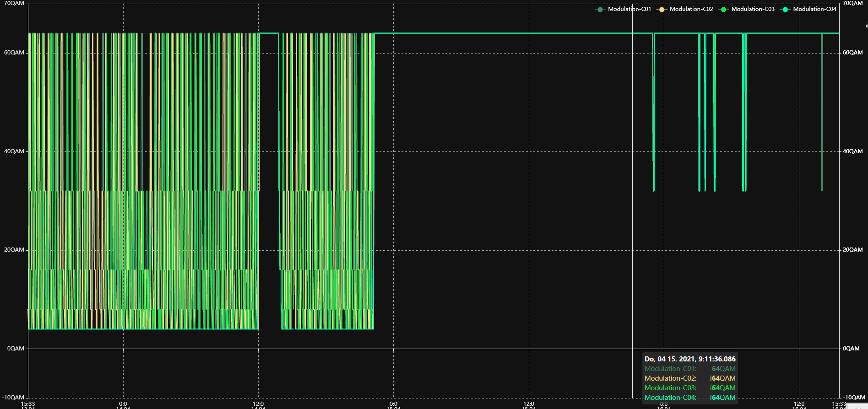Disable Modulation-C04 series via legend label
Image resolution: width=868 pixels, height=409 pixels.
(814, 9)
